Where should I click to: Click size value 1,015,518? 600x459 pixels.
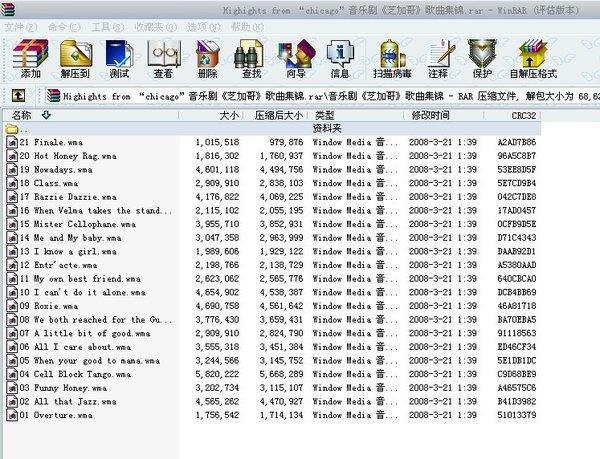[x=217, y=142]
